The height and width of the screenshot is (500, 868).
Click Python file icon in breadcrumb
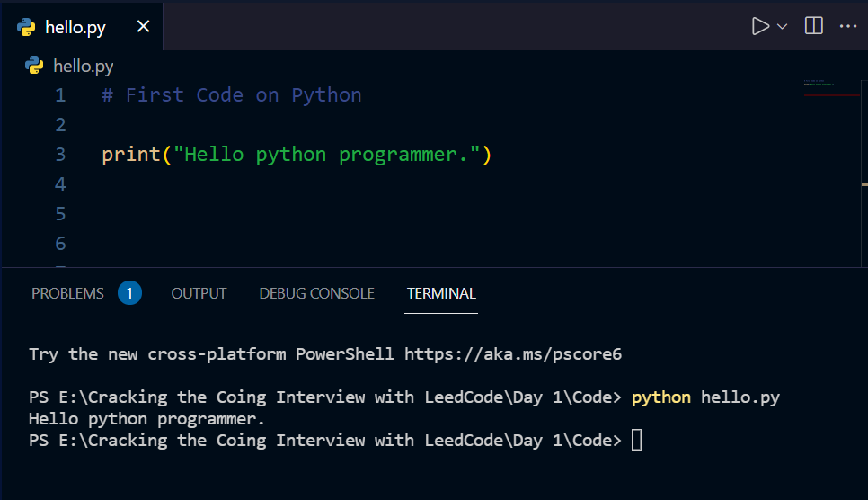(35, 66)
